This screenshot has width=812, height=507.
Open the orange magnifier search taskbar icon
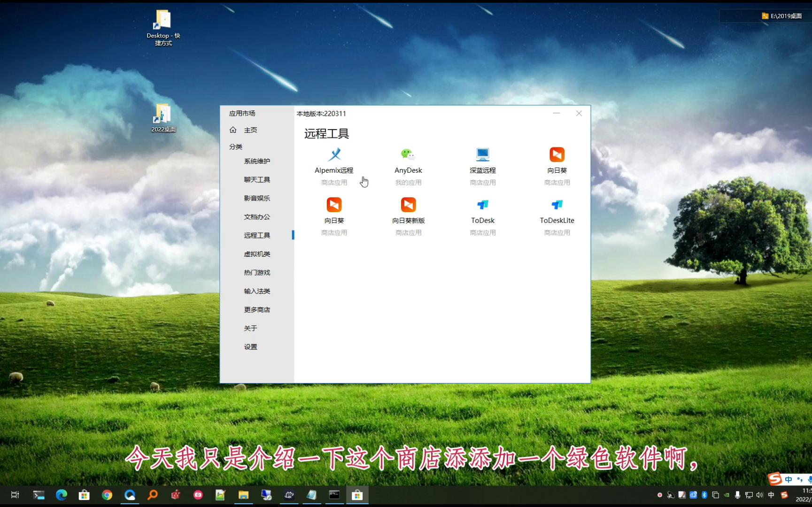pyautogui.click(x=153, y=495)
